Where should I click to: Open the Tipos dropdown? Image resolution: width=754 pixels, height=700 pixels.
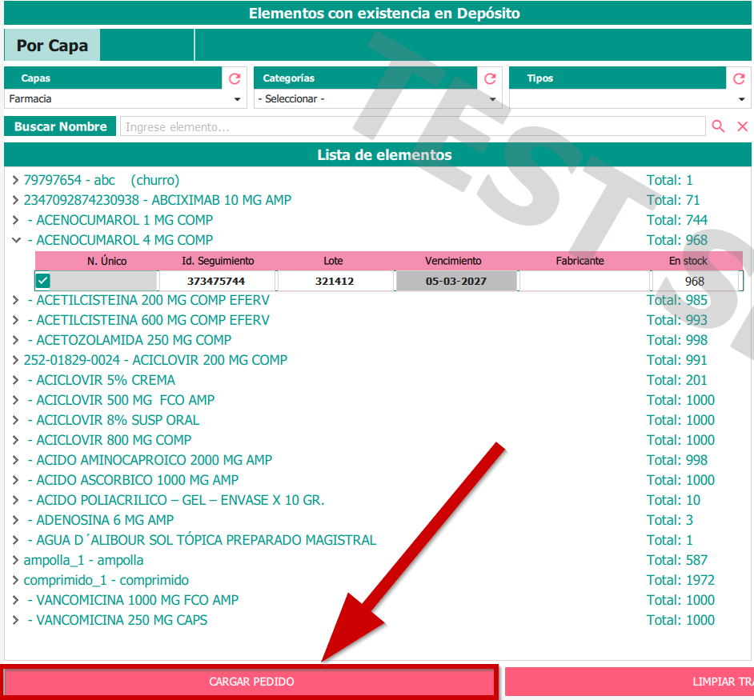[630, 99]
